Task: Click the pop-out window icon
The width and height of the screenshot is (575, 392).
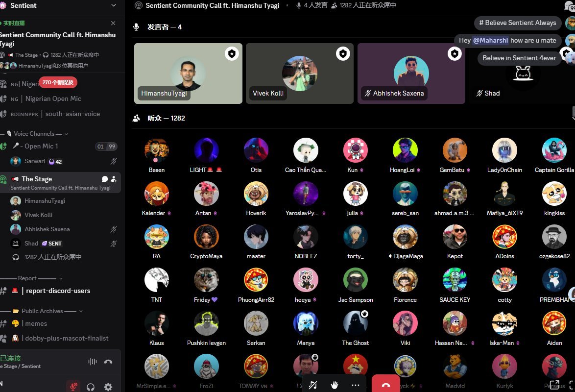Action: [x=554, y=385]
